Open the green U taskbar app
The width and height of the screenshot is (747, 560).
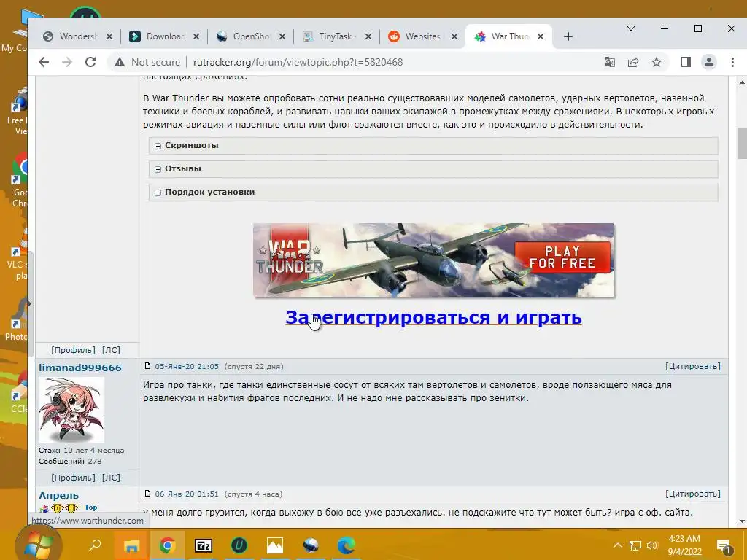239,545
